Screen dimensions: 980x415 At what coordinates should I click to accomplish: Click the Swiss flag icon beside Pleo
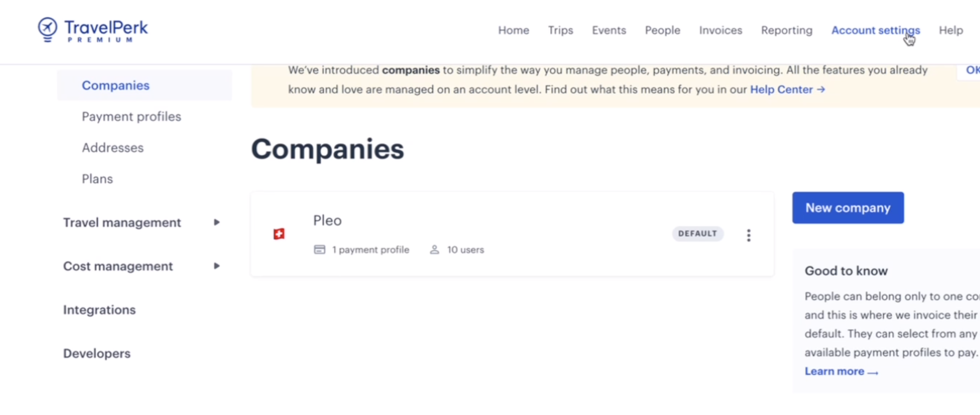[x=279, y=234]
